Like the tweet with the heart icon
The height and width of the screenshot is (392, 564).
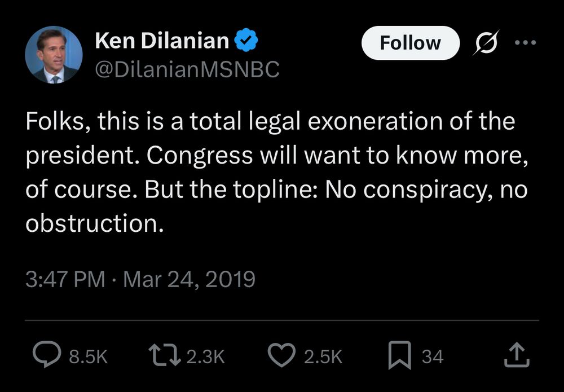(281, 356)
